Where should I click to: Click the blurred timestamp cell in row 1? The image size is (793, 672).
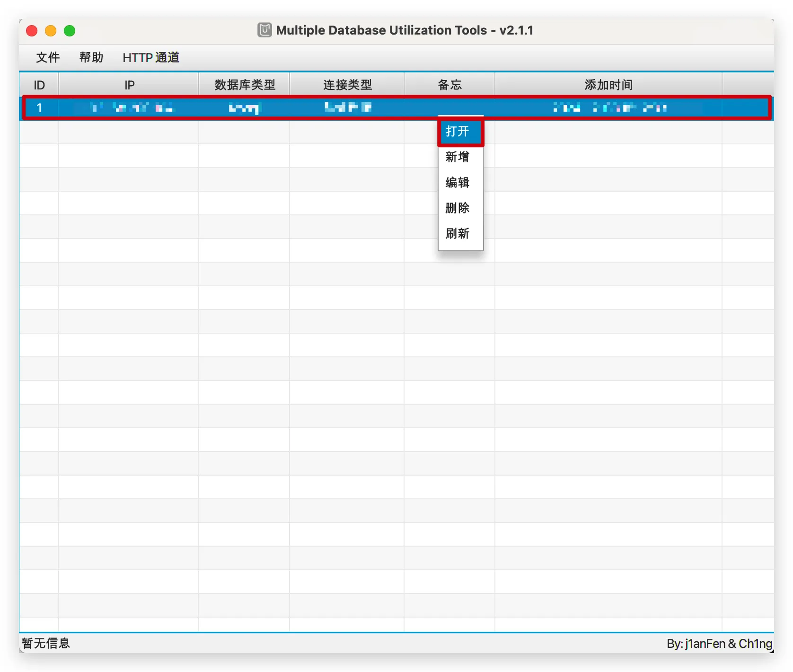(x=609, y=108)
